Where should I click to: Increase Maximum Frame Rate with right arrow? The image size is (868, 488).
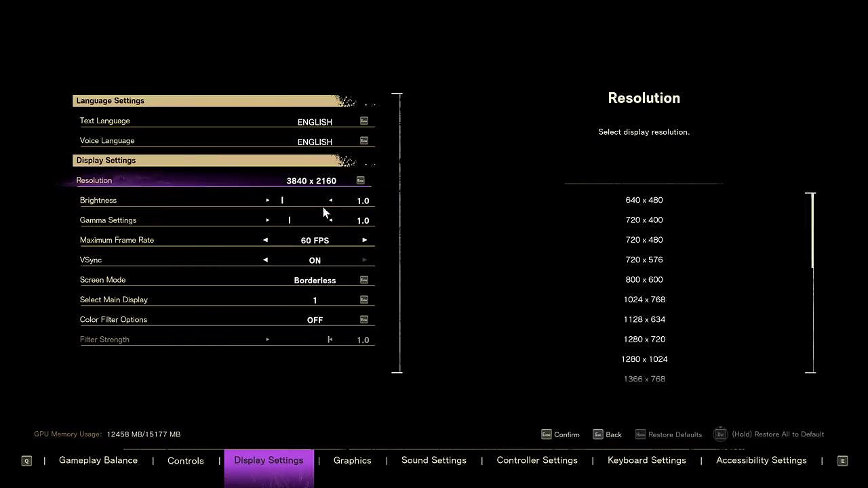pos(365,240)
